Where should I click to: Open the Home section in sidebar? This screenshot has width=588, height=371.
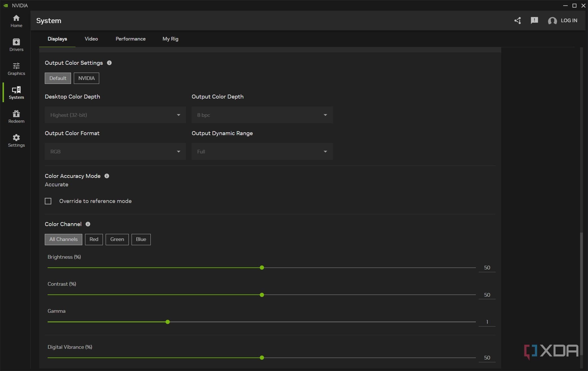point(16,21)
